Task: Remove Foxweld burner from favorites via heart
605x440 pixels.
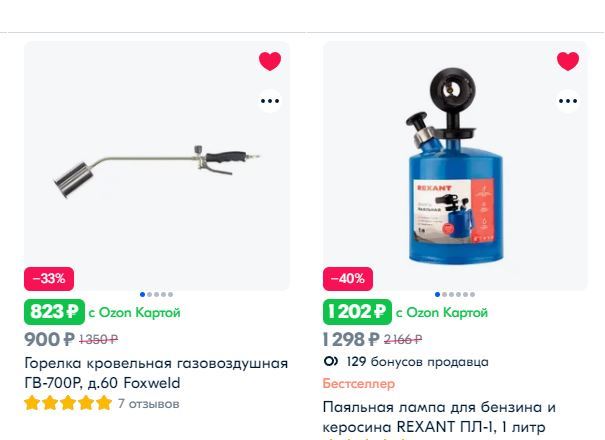Action: (x=270, y=61)
